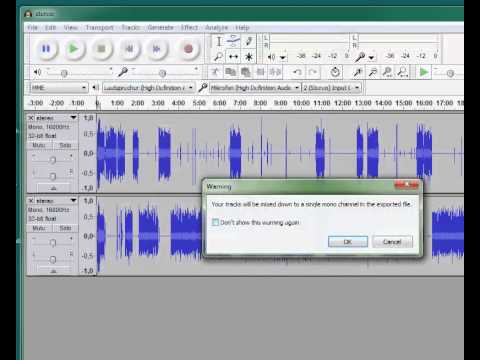Click OK in the Warning dialog
480x360 pixels.
pyautogui.click(x=348, y=242)
